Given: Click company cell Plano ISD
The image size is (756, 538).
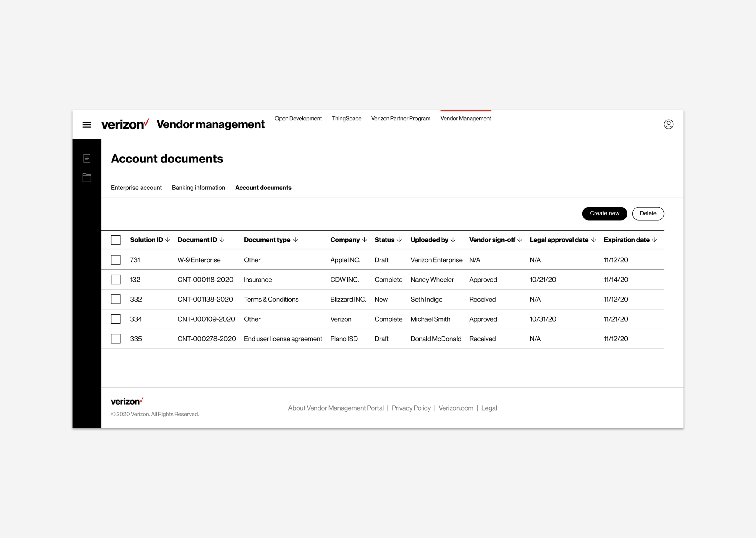Looking at the screenshot, I should tap(344, 339).
